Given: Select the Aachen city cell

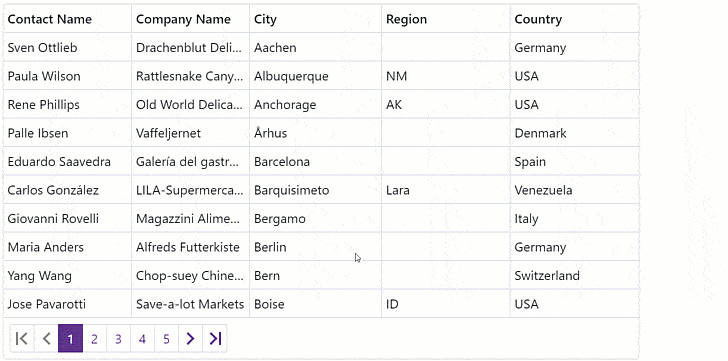Looking at the screenshot, I should (315, 47).
